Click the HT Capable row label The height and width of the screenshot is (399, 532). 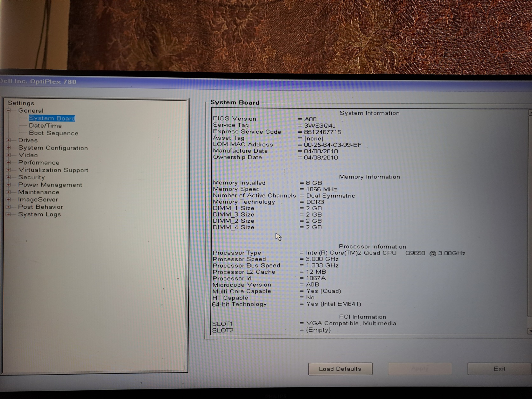230,298
